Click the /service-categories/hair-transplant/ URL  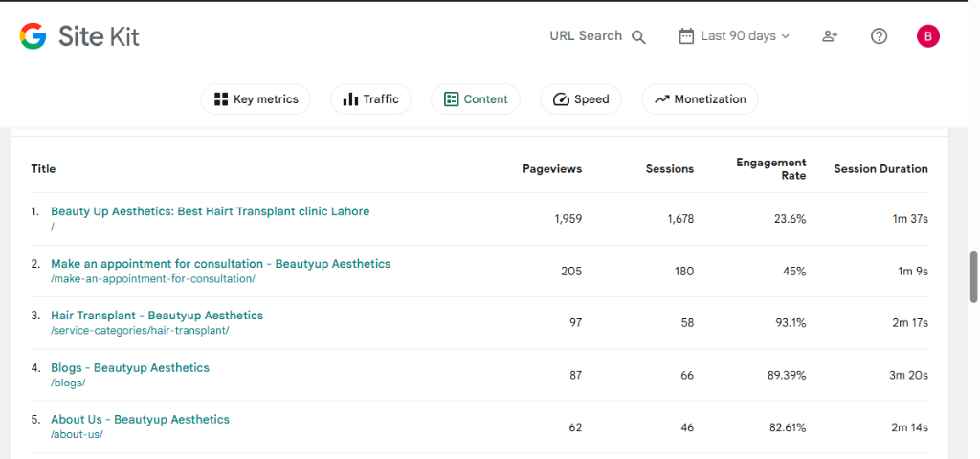click(140, 331)
